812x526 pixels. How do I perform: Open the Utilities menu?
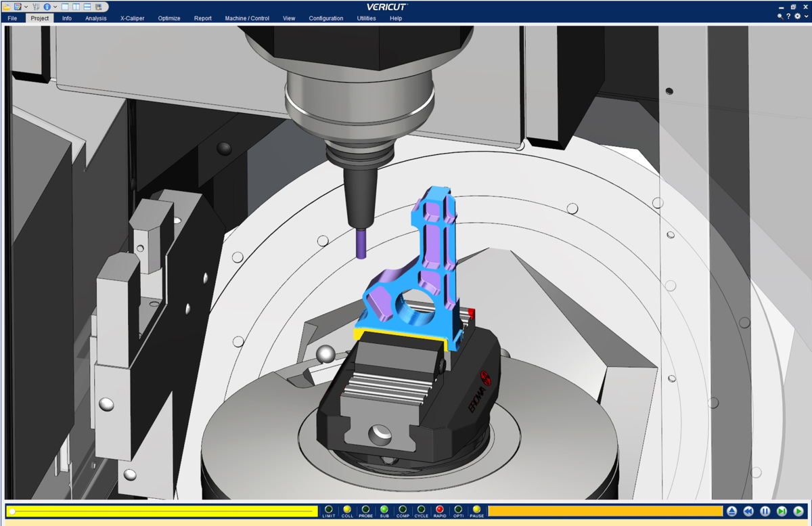366,18
